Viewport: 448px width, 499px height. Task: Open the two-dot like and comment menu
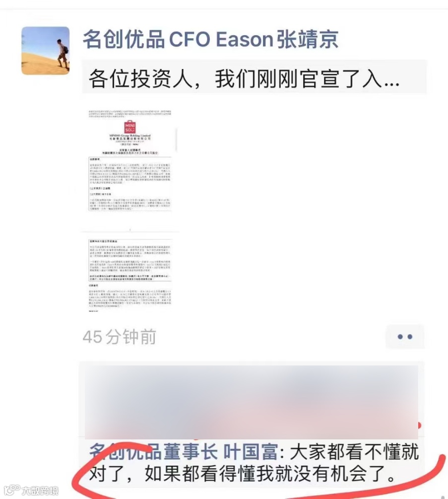tap(405, 336)
